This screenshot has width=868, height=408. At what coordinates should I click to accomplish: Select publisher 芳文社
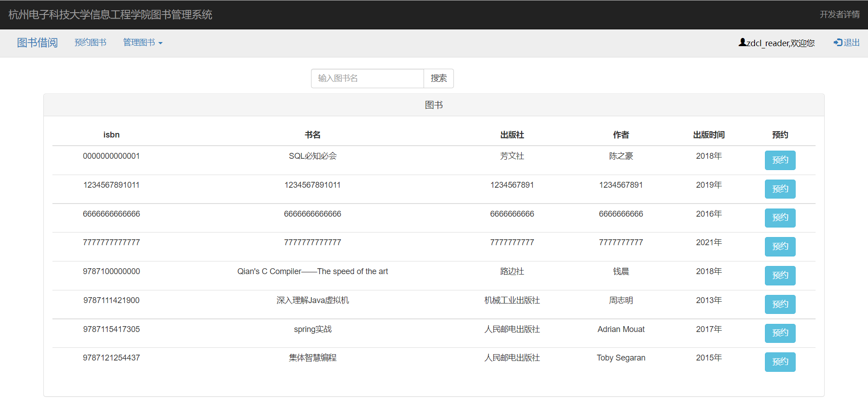coord(512,156)
